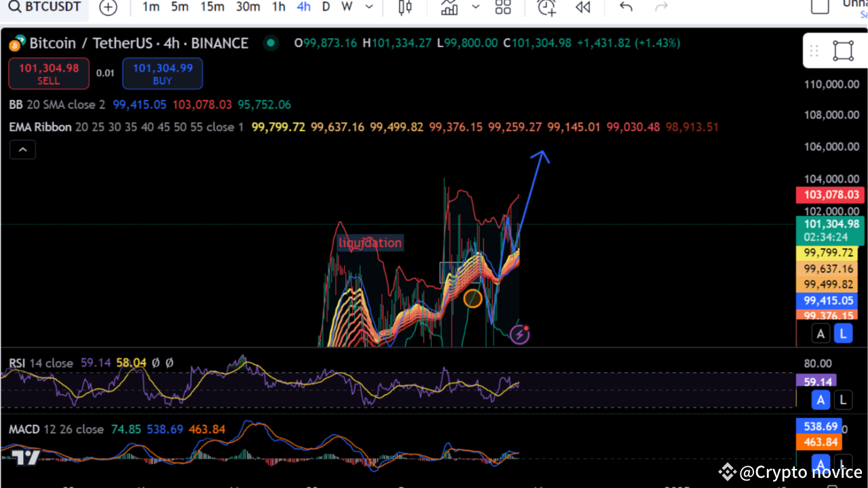The width and height of the screenshot is (868, 488).
Task: Start bar replay with the rewind icon
Action: (x=583, y=7)
